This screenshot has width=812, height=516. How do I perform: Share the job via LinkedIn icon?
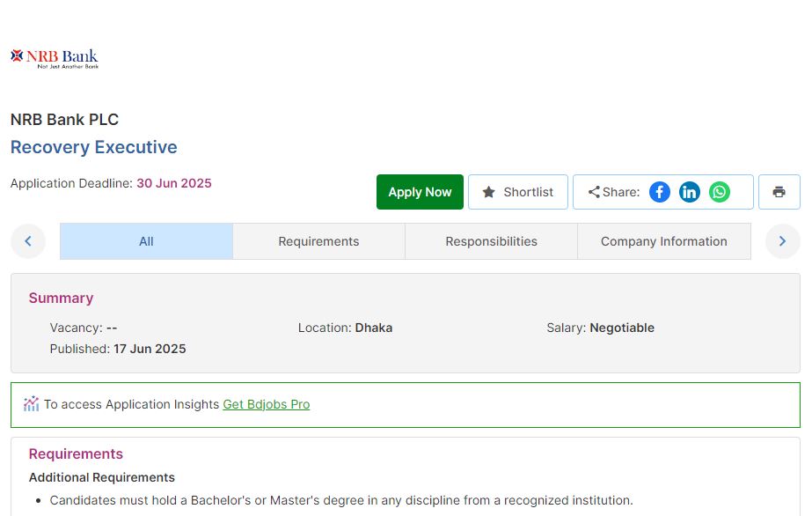coord(690,192)
